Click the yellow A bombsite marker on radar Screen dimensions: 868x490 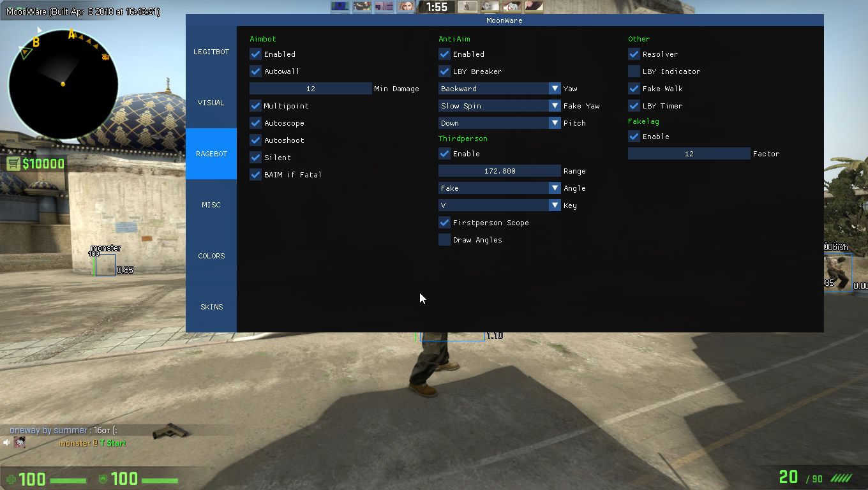[71, 34]
